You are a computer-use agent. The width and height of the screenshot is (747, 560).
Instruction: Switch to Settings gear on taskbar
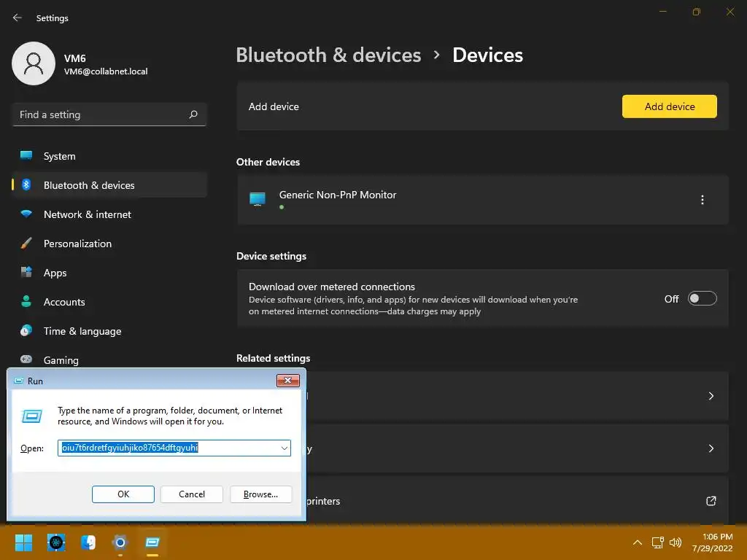[x=120, y=542]
